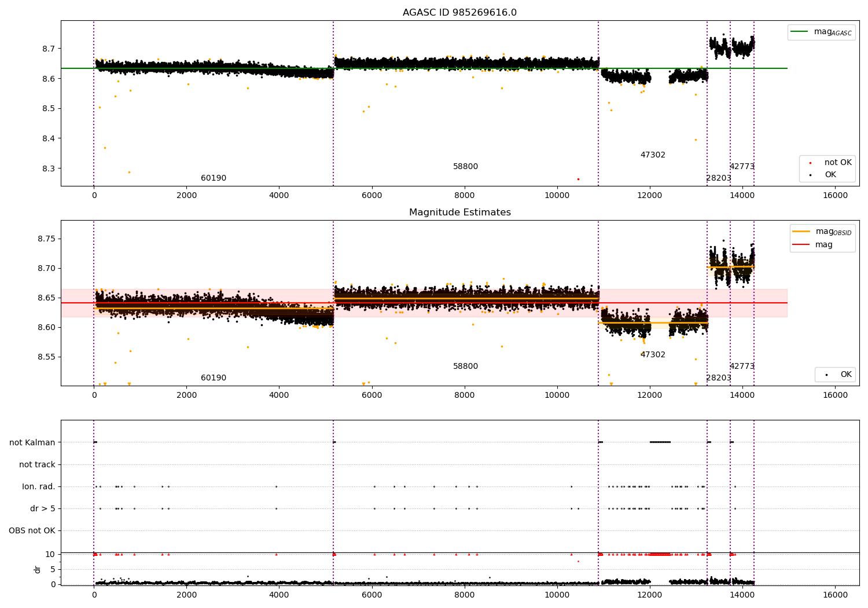Click the red mag legend line sample
This screenshot has height=608, width=868.
point(801,245)
